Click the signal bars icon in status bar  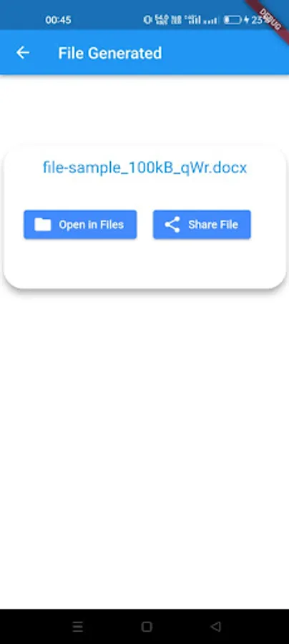210,20
